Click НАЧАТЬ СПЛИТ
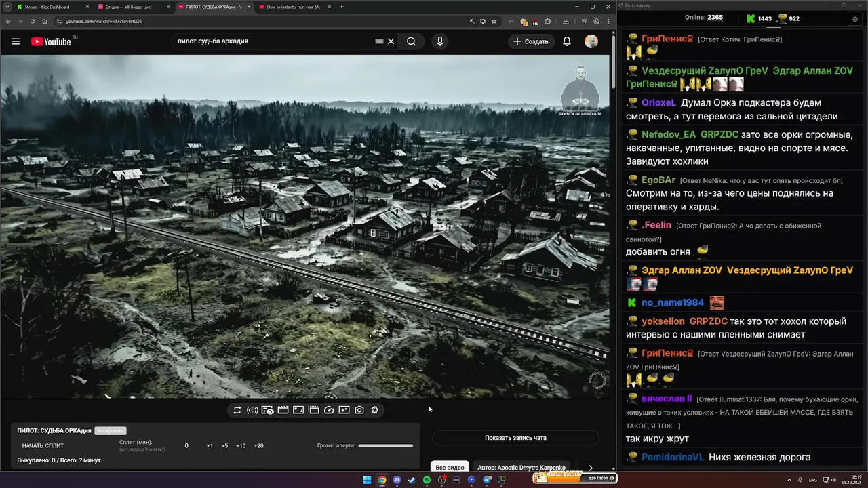 [43, 446]
